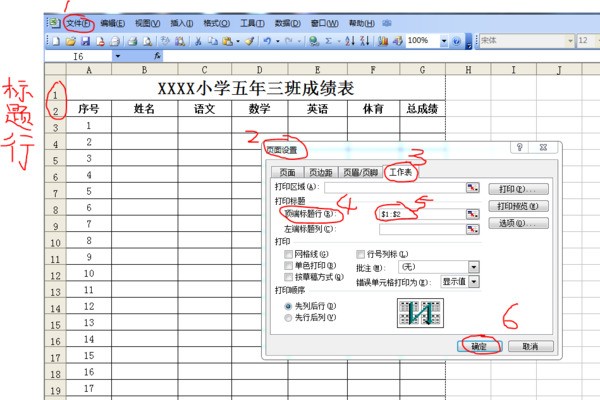Image resolution: width=600 pixels, height=400 pixels.
Task: Open the 宋体 font name dropdown
Action: (x=570, y=41)
